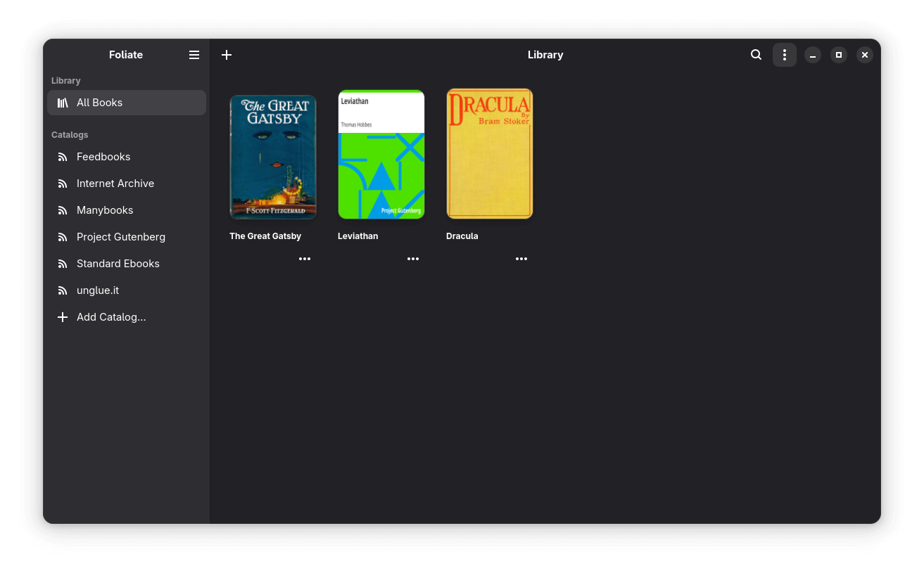The image size is (924, 571).
Task: Open the Foliate hamburger main menu
Action: tap(194, 55)
